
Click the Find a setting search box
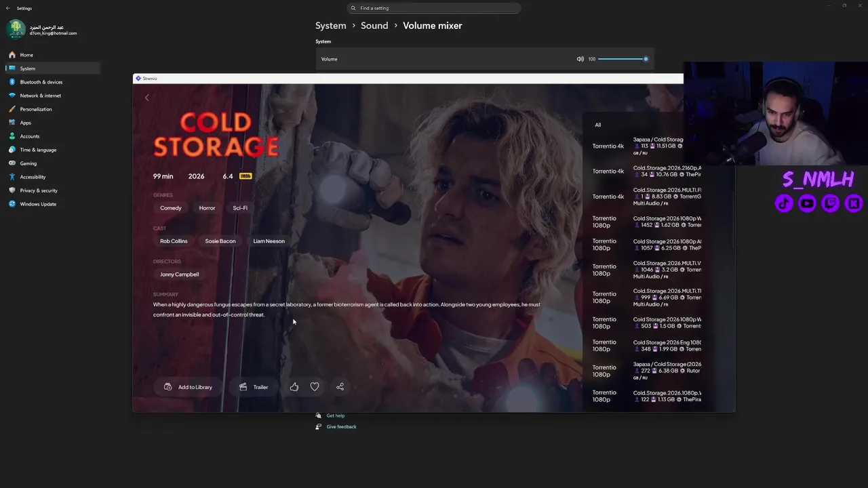[434, 8]
